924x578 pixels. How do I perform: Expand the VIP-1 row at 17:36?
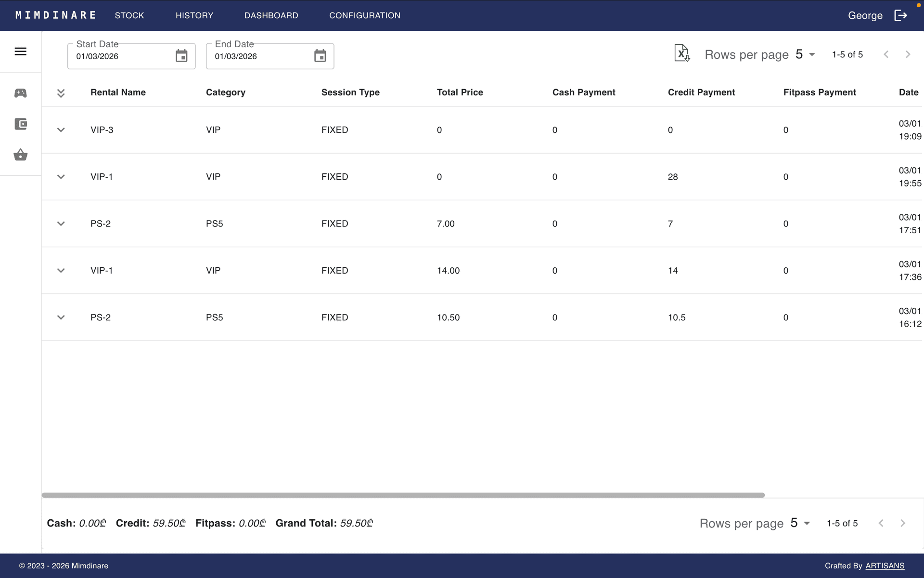(61, 271)
